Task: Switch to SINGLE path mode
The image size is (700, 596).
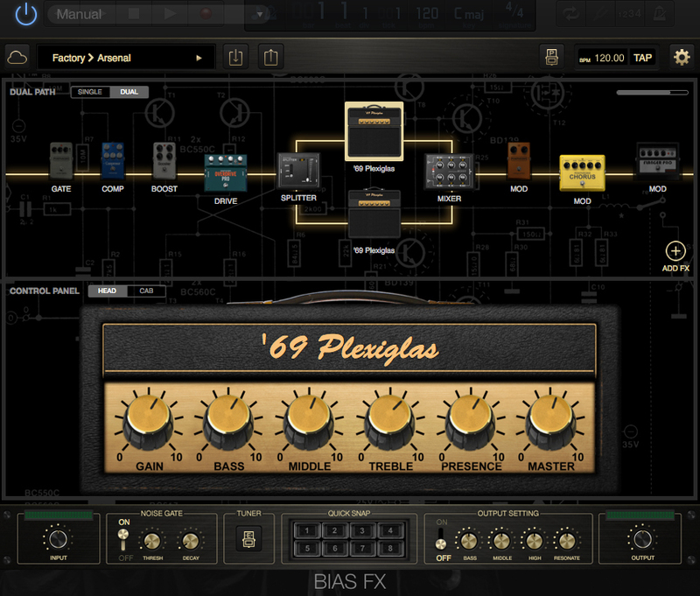Action: (90, 92)
